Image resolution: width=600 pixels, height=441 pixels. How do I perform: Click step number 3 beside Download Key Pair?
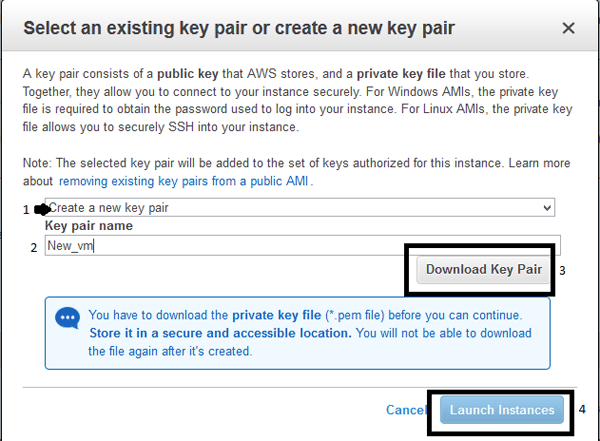coord(563,270)
